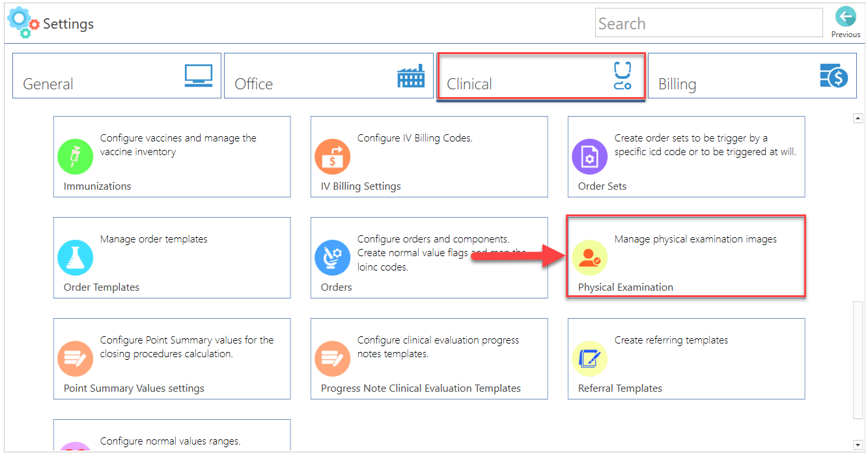The image size is (868, 453).
Task: Select the Clinical tab
Action: 540,76
